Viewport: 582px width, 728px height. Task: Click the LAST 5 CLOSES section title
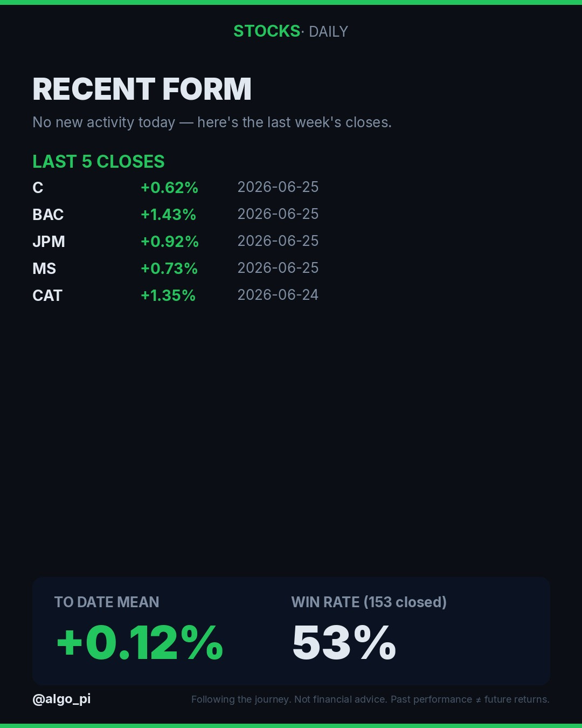click(x=99, y=162)
